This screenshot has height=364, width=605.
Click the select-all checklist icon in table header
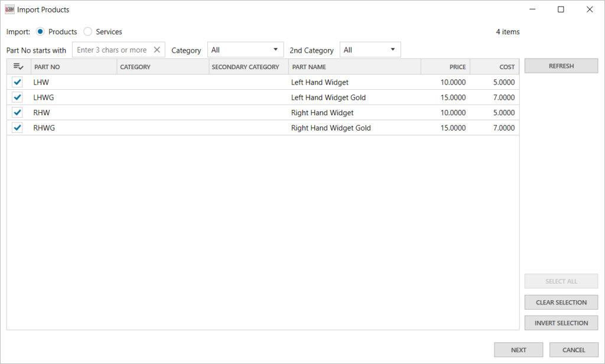click(x=18, y=67)
